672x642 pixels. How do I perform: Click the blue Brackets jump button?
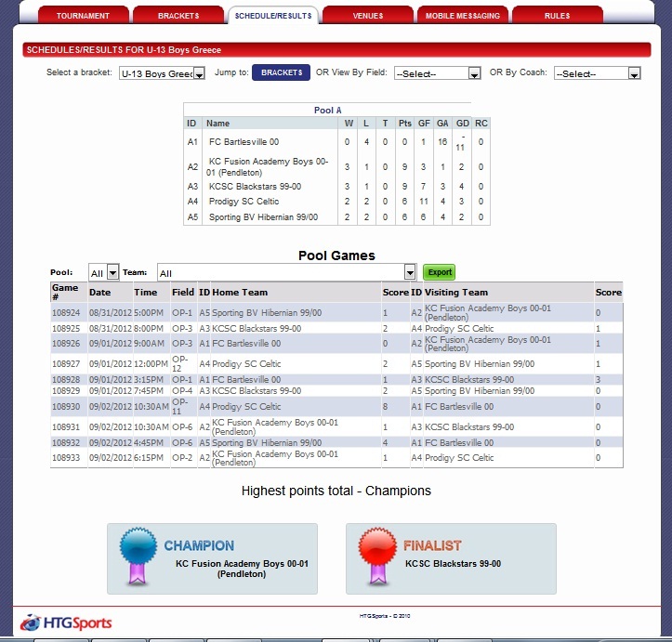[280, 72]
